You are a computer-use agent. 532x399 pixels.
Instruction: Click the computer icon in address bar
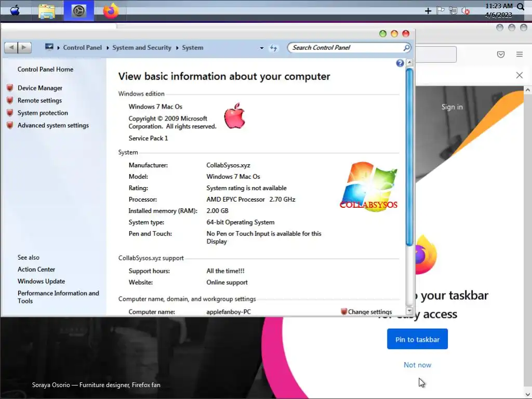pos(49,47)
